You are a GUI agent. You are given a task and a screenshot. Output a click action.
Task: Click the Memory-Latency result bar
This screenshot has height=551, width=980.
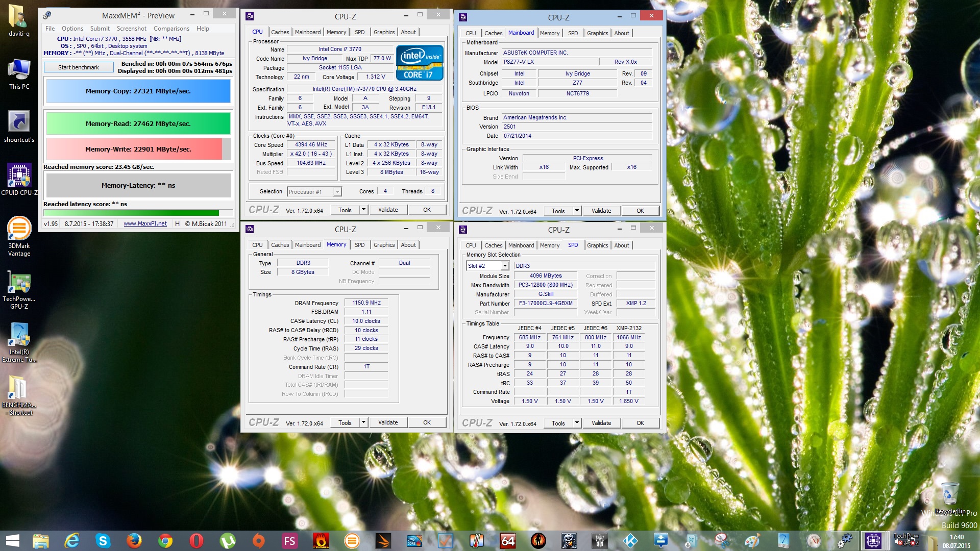138,185
